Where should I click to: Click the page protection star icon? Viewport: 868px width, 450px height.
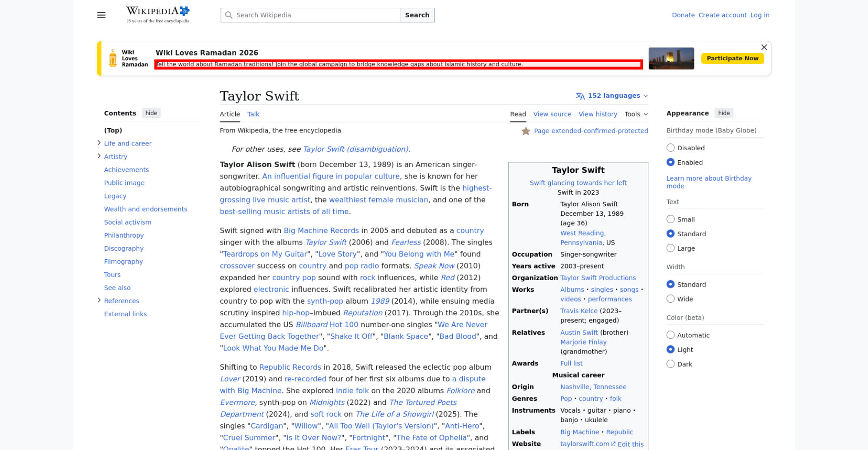click(526, 131)
